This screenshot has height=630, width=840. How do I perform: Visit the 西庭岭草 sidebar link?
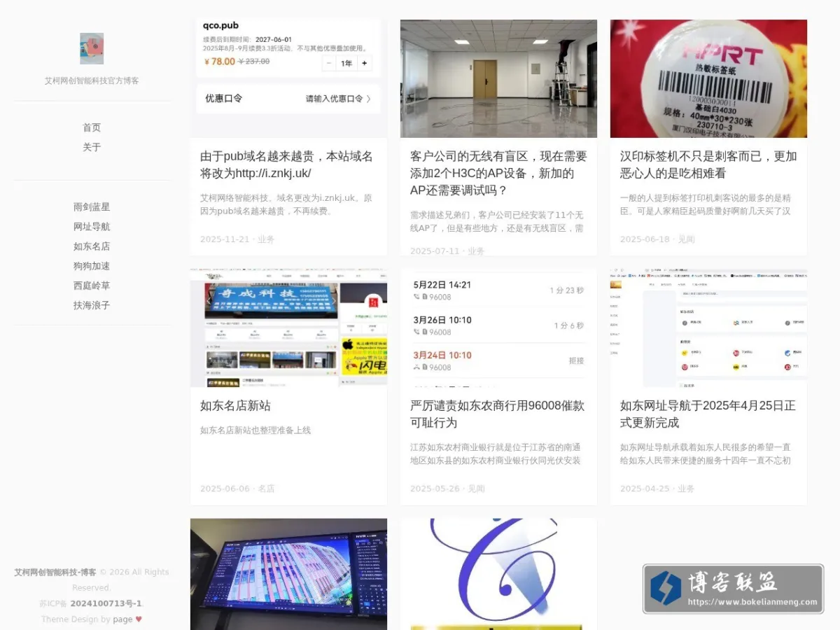(x=92, y=286)
